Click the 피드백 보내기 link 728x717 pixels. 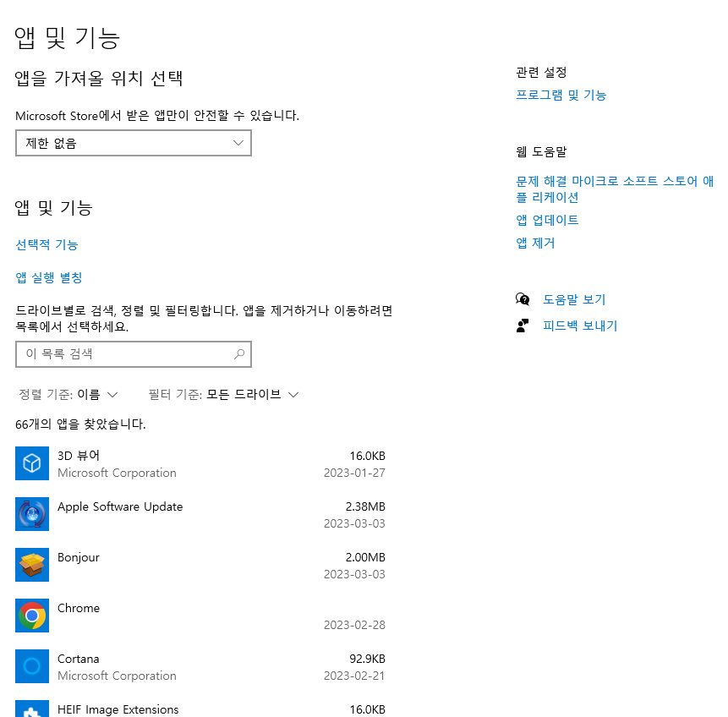(x=580, y=326)
